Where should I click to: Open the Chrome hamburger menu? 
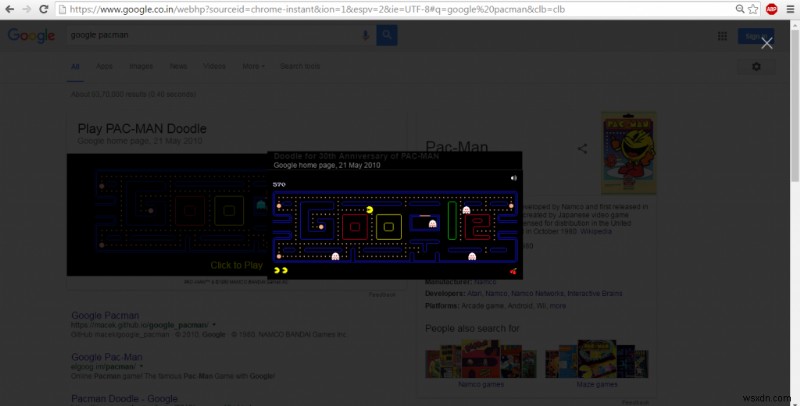[790, 9]
